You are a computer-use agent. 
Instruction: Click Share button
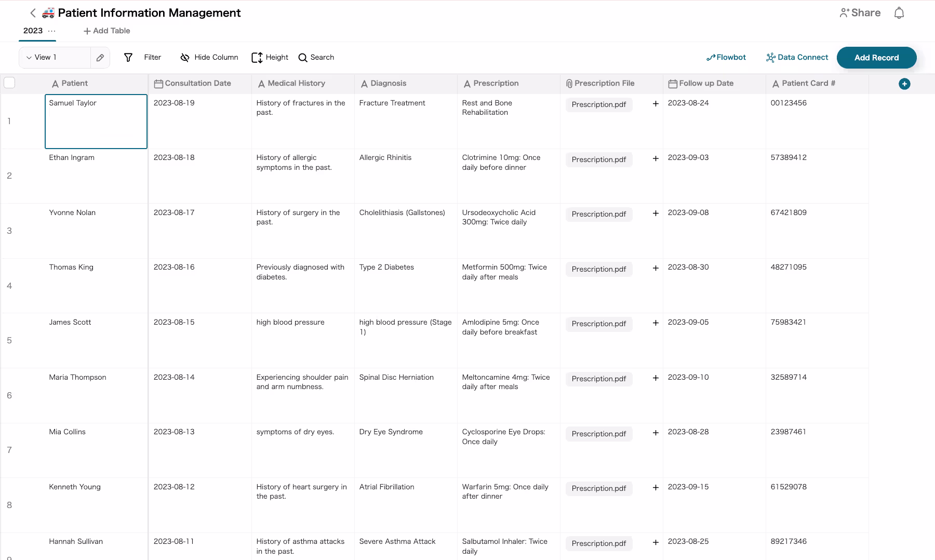pyautogui.click(x=860, y=13)
